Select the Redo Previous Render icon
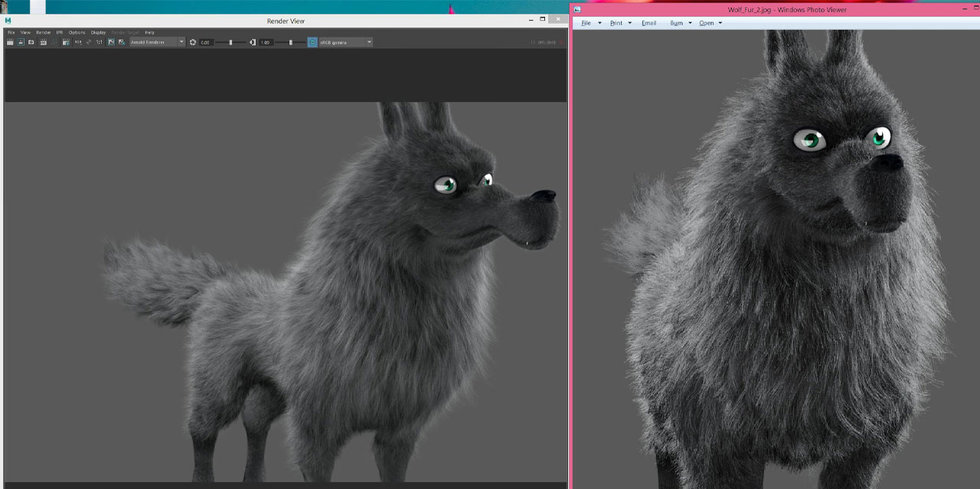 tap(10, 42)
